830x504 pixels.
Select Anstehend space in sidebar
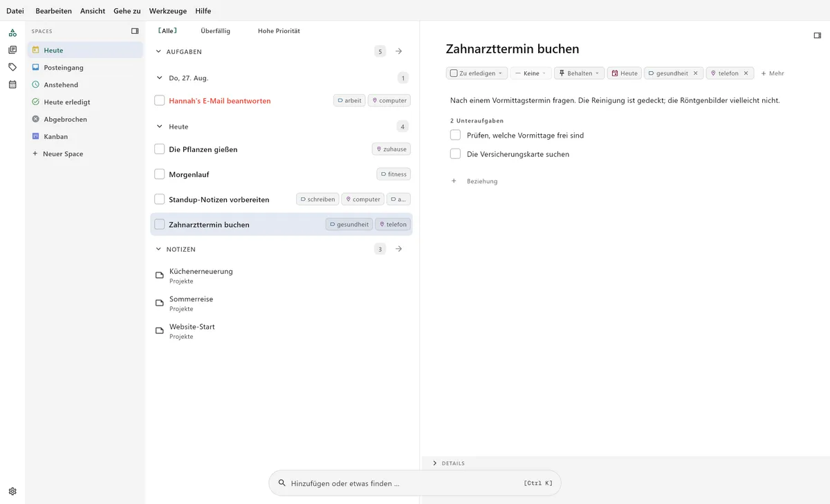click(x=85, y=84)
